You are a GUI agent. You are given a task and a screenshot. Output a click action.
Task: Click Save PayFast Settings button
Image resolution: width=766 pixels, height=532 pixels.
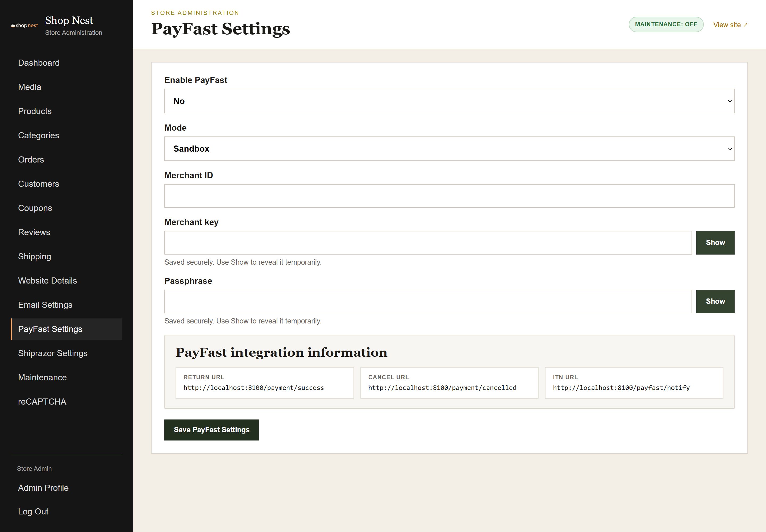pos(212,430)
